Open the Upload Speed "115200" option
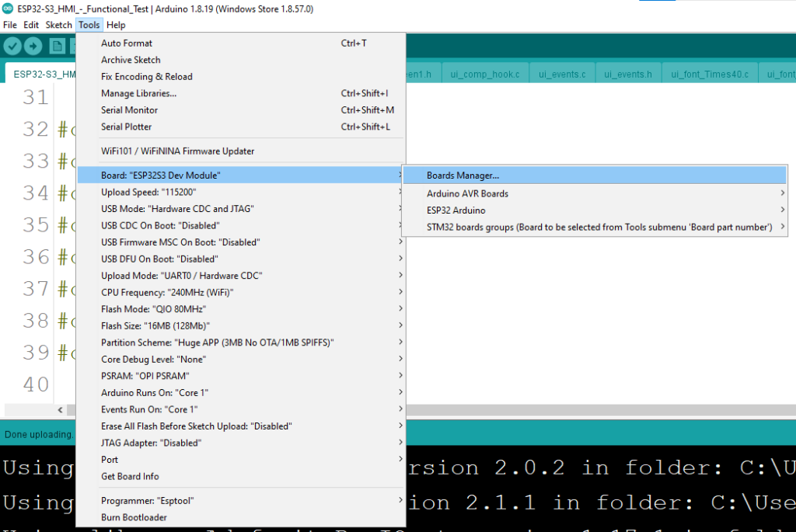The image size is (796, 532). pyautogui.click(x=148, y=192)
